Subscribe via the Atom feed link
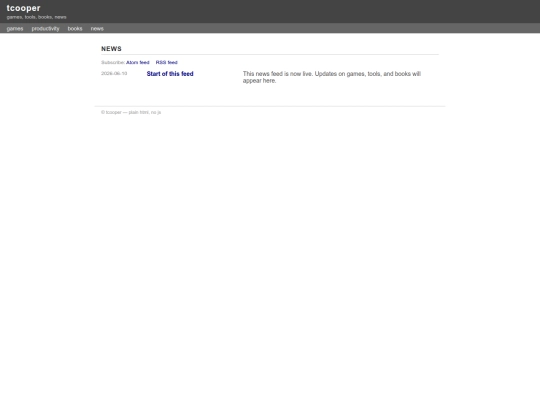540x405 pixels. pos(138,62)
